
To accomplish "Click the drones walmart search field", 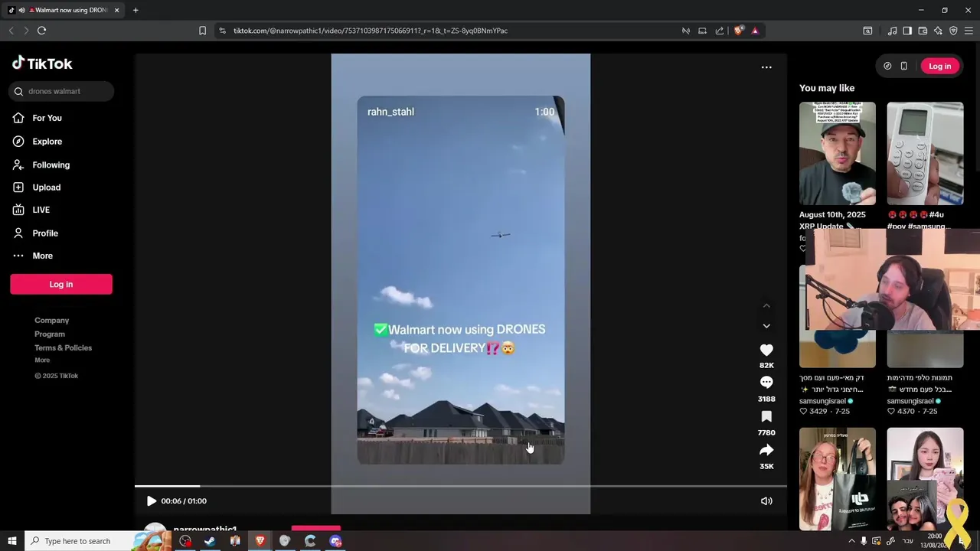I will (62, 91).
